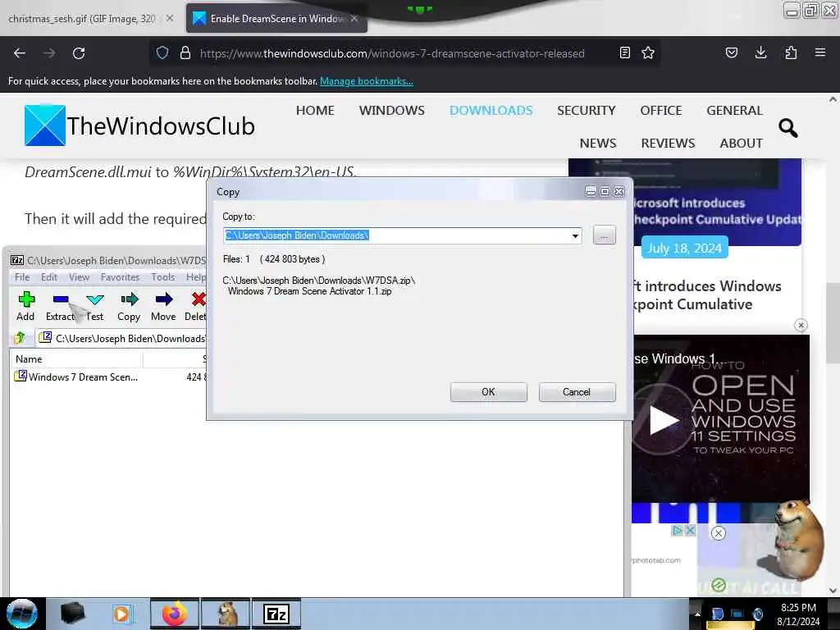Select the Windows 7 Dream Scen... file row
840x630 pixels.
pos(109,377)
